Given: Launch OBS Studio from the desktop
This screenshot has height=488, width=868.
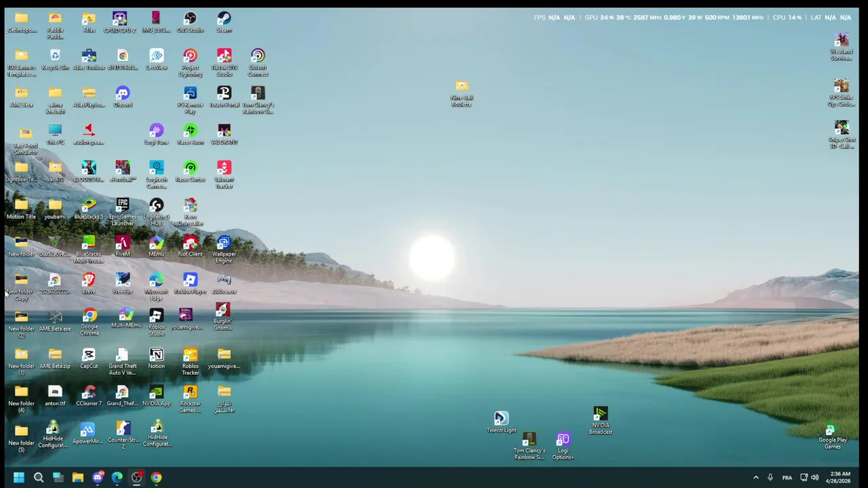Looking at the screenshot, I should pyautogui.click(x=190, y=22).
